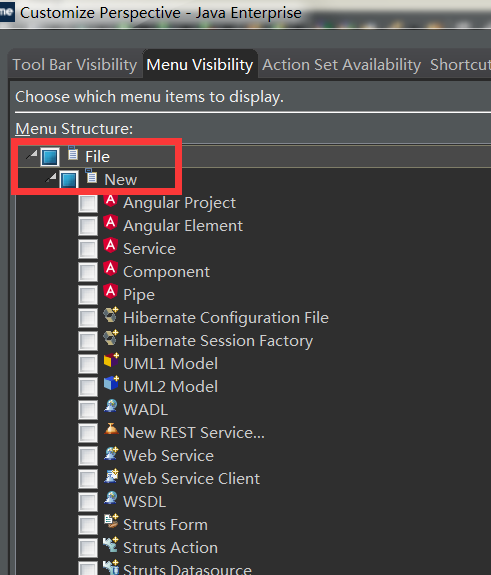Click the application icon in title bar
The width and height of the screenshot is (491, 575).
pyautogui.click(x=7, y=12)
